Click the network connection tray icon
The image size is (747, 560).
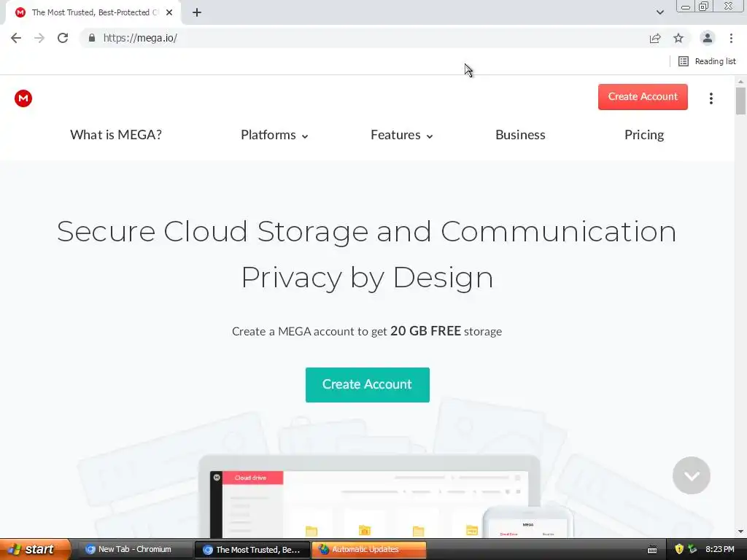[x=692, y=549]
